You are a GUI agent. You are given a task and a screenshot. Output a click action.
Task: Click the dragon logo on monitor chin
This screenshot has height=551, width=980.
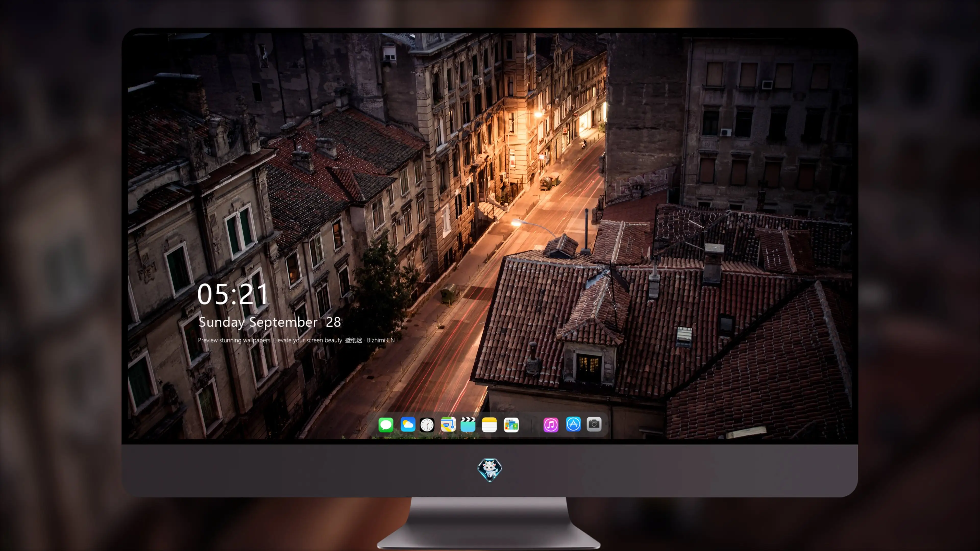490,470
